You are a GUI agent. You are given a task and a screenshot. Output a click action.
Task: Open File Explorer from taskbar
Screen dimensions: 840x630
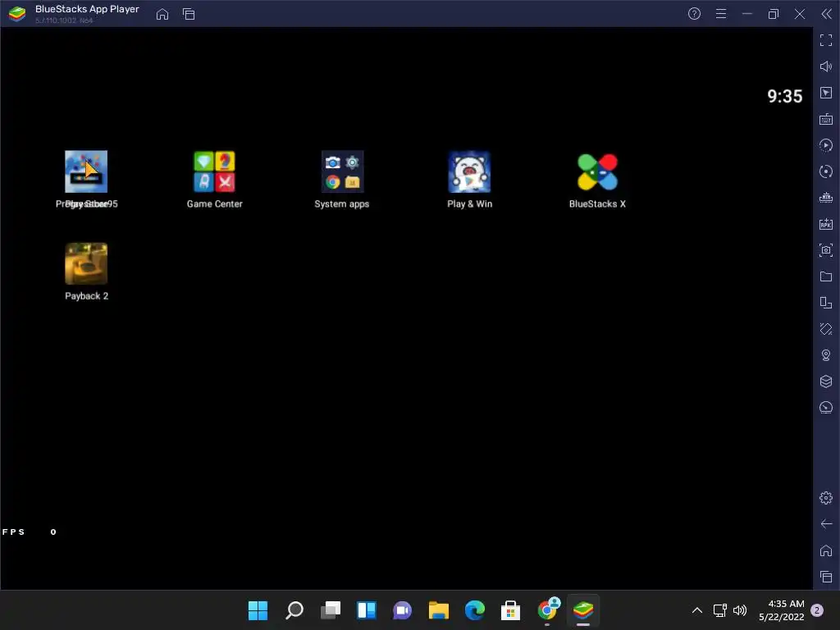pos(439,610)
